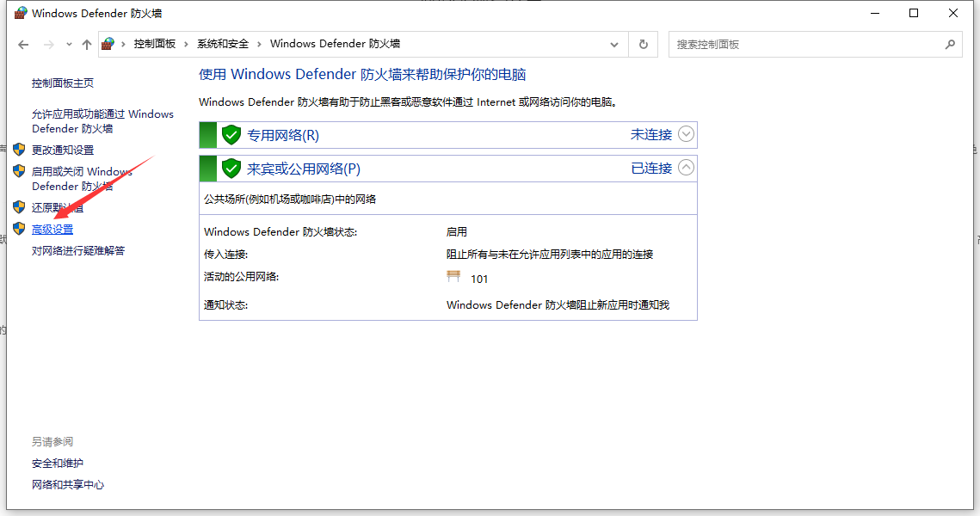This screenshot has width=980, height=516.
Task: Click the up-one-level arrow button
Action: (86, 44)
